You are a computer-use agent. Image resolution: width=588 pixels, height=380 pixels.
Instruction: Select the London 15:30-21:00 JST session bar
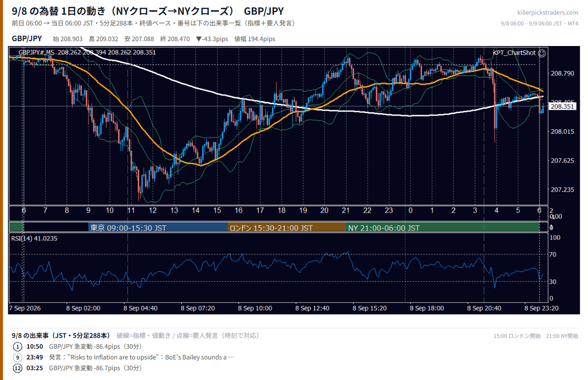click(287, 228)
